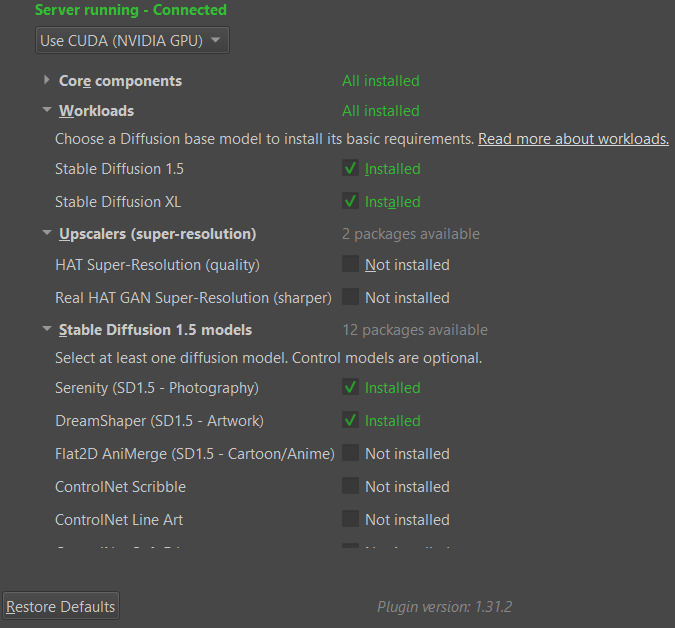The height and width of the screenshot is (628, 675).
Task: Open the Use CUDA (NVIDIA GPU) dropdown
Action: (x=132, y=40)
